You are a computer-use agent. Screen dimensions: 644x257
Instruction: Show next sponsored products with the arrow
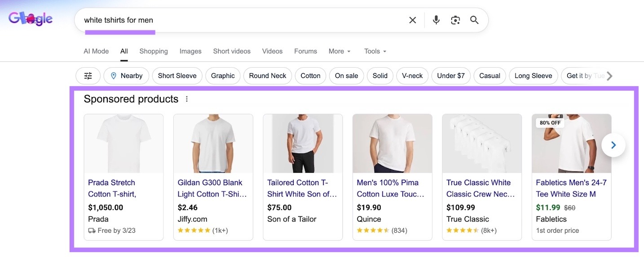(613, 145)
